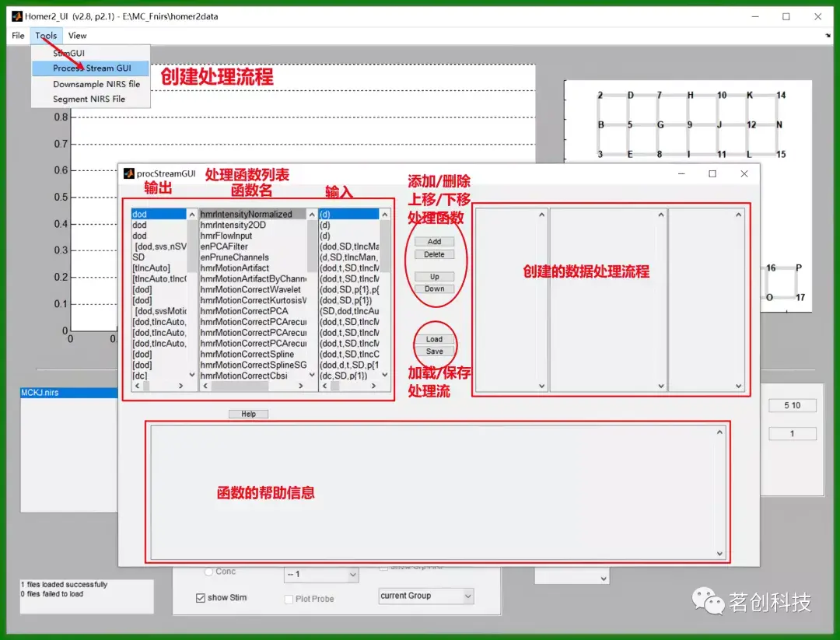Enable the Plot Probe checkbox
The height and width of the screenshot is (640, 840).
(x=289, y=599)
